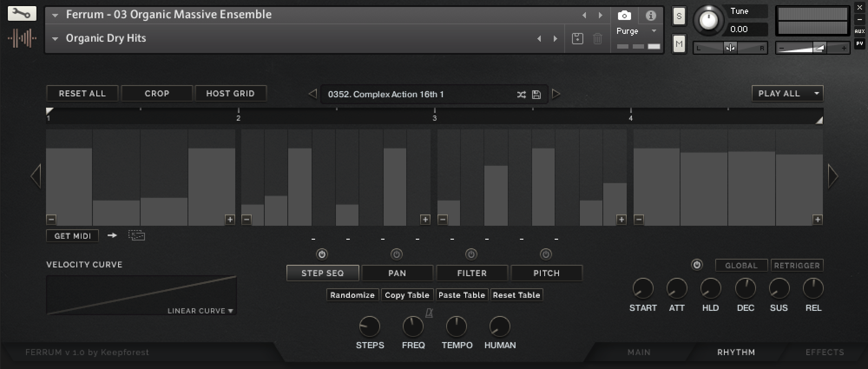Click the wrench settings icon
The height and width of the screenshot is (369, 868).
point(22,14)
